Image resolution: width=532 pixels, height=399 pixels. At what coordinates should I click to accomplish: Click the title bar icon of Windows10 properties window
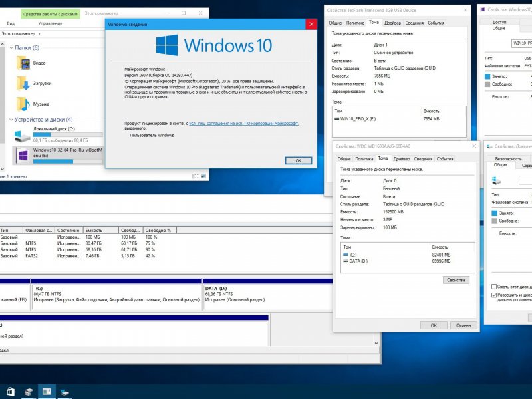483,9
